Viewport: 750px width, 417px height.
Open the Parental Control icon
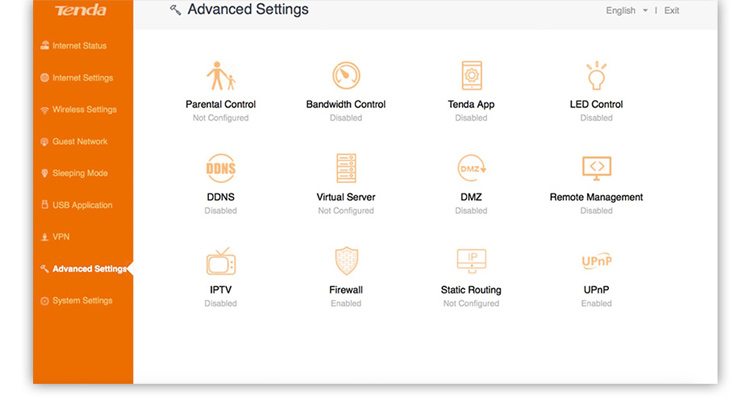[x=221, y=76]
